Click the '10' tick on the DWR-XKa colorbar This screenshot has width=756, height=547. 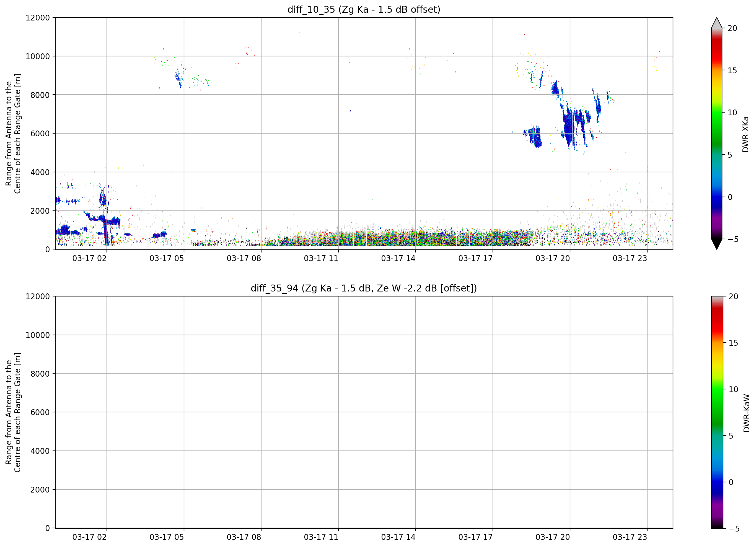tap(732, 113)
